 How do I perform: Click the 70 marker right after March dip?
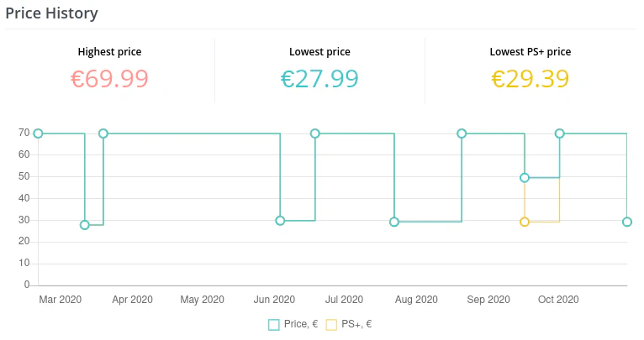[x=103, y=133]
